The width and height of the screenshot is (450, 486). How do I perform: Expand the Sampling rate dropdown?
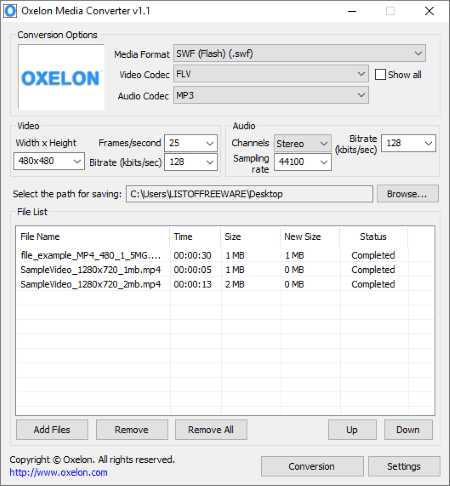303,162
